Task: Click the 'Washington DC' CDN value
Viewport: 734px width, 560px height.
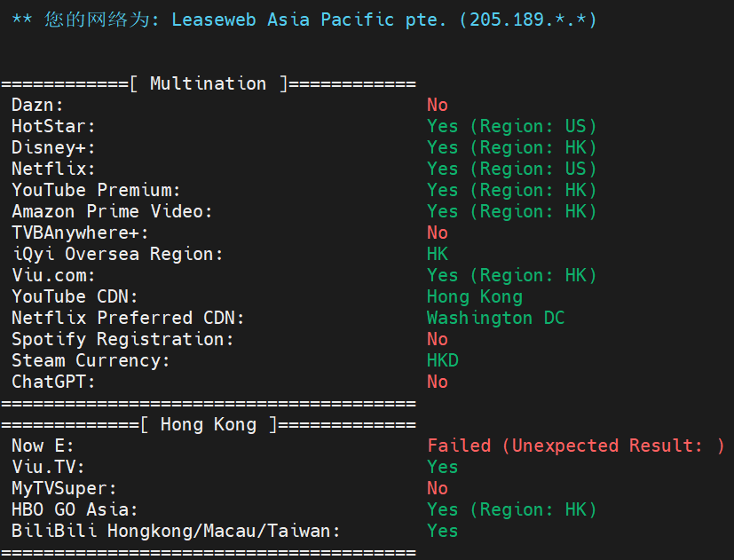Action: [x=495, y=319]
